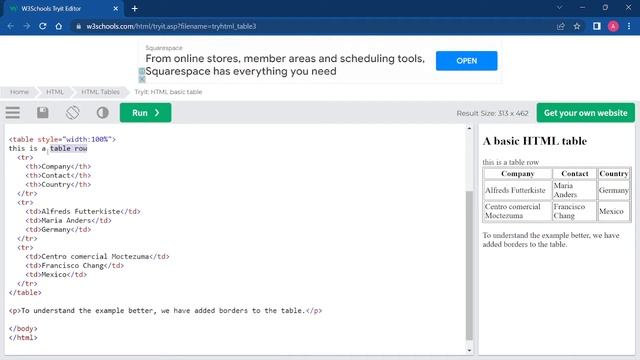Click the Company header cell in result table

(518, 173)
